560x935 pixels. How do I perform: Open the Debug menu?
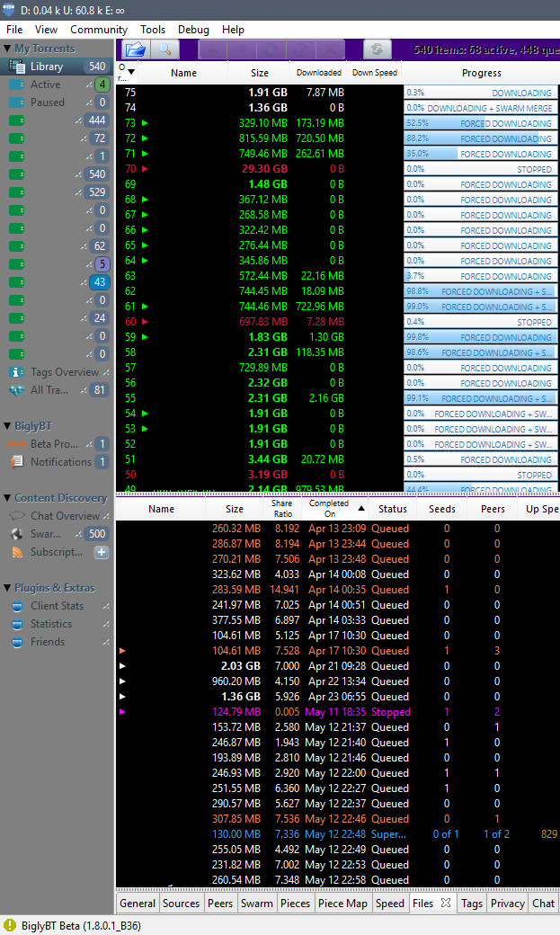click(x=193, y=29)
